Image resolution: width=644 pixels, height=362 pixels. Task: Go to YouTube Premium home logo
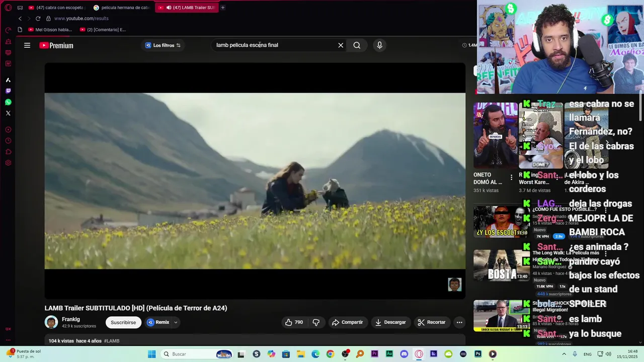pos(56,45)
